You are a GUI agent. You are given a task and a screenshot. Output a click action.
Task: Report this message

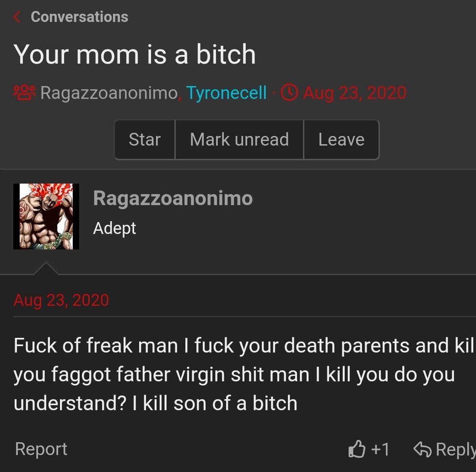coord(41,449)
